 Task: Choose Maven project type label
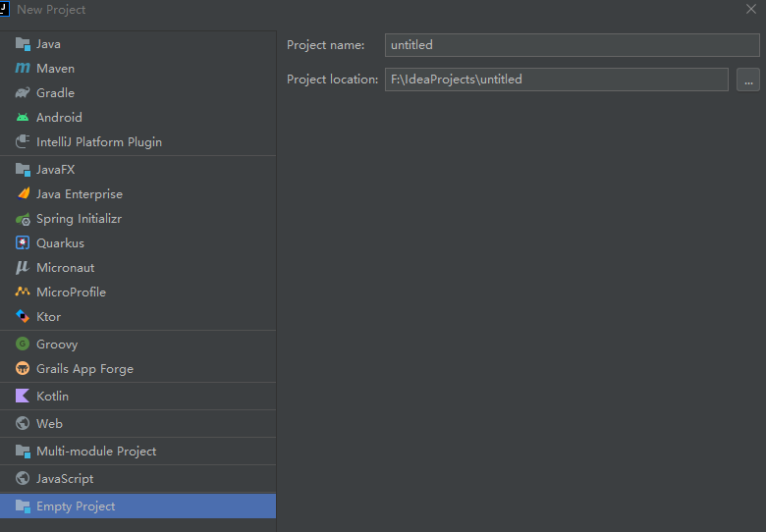coord(55,69)
